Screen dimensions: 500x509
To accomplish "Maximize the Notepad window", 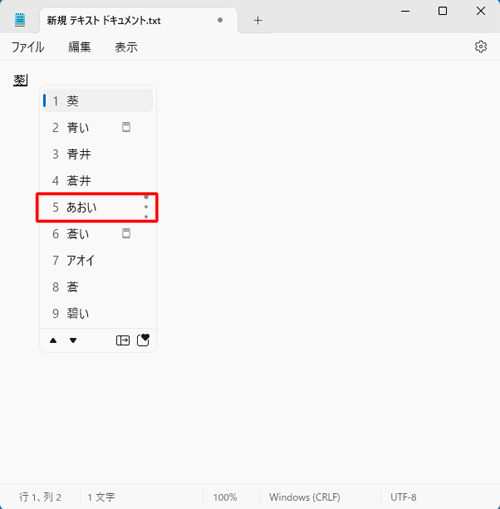I will click(x=443, y=11).
